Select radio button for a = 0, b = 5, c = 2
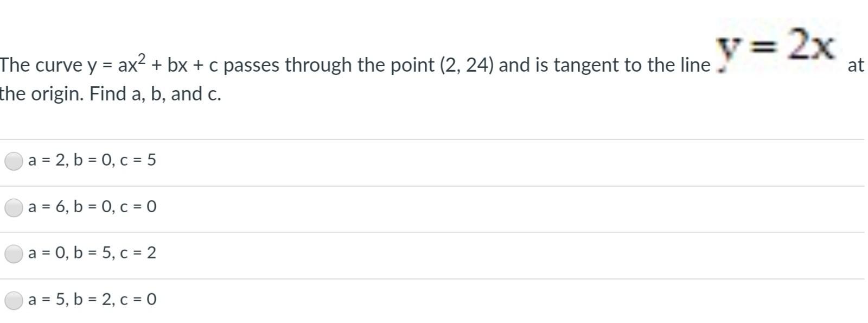 click(14, 253)
